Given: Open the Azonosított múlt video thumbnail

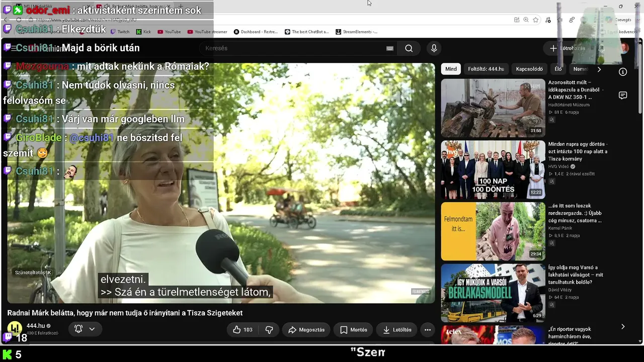Looking at the screenshot, I should click(x=493, y=108).
